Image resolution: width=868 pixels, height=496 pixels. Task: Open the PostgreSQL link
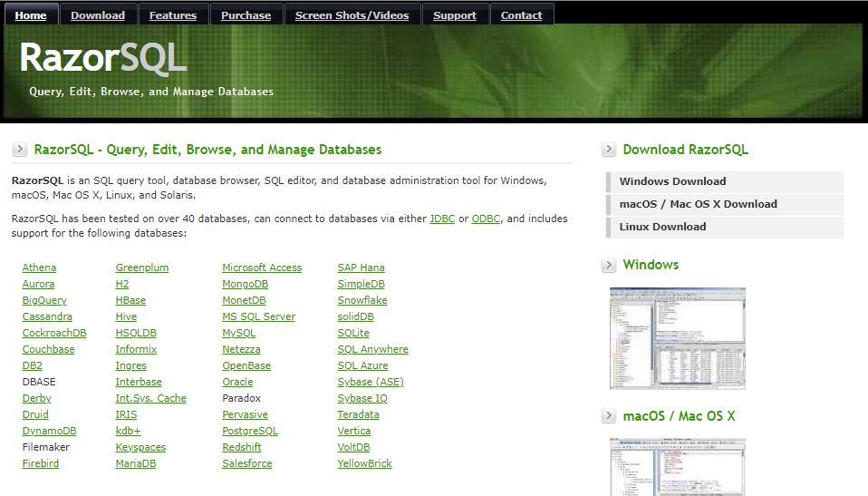(x=250, y=431)
